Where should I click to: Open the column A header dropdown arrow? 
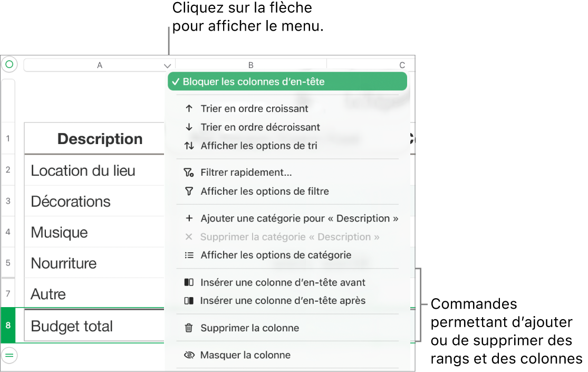click(x=168, y=65)
